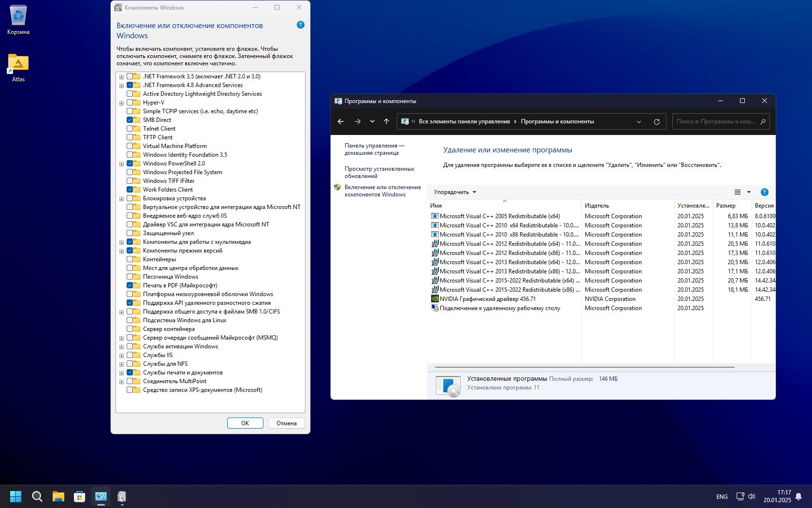
Task: Click the Back arrow in Programs window
Action: pyautogui.click(x=341, y=121)
